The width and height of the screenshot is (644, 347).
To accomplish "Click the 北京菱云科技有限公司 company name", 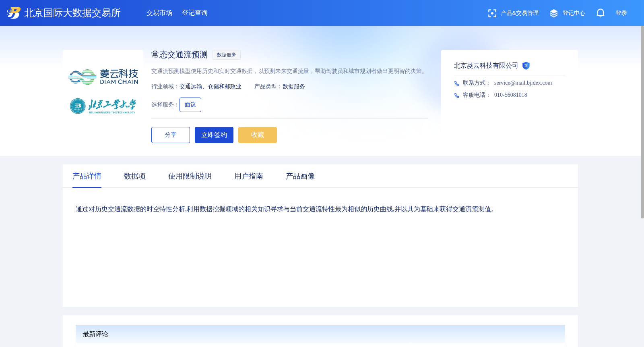I will (486, 66).
